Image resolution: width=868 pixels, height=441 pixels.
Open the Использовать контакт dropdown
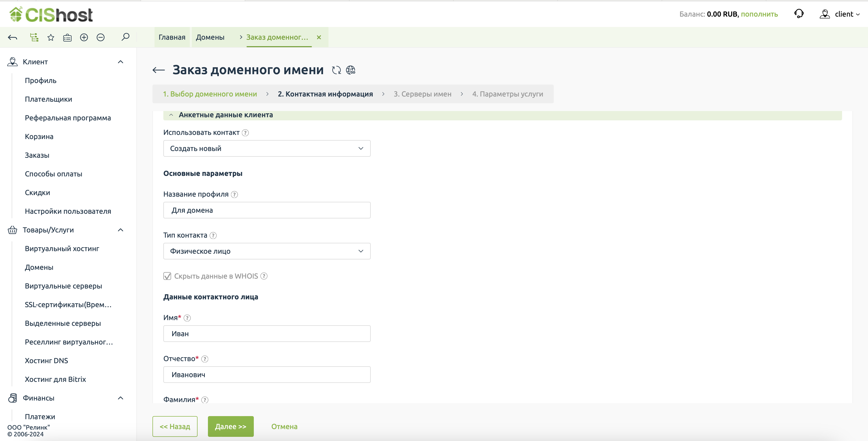pyautogui.click(x=267, y=148)
